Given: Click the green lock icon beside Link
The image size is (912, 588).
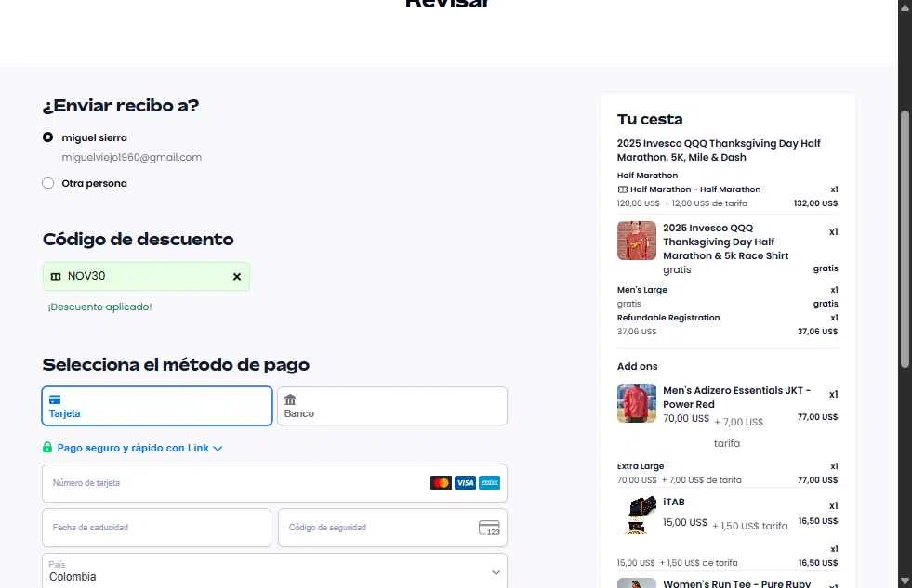Looking at the screenshot, I should pyautogui.click(x=47, y=447).
